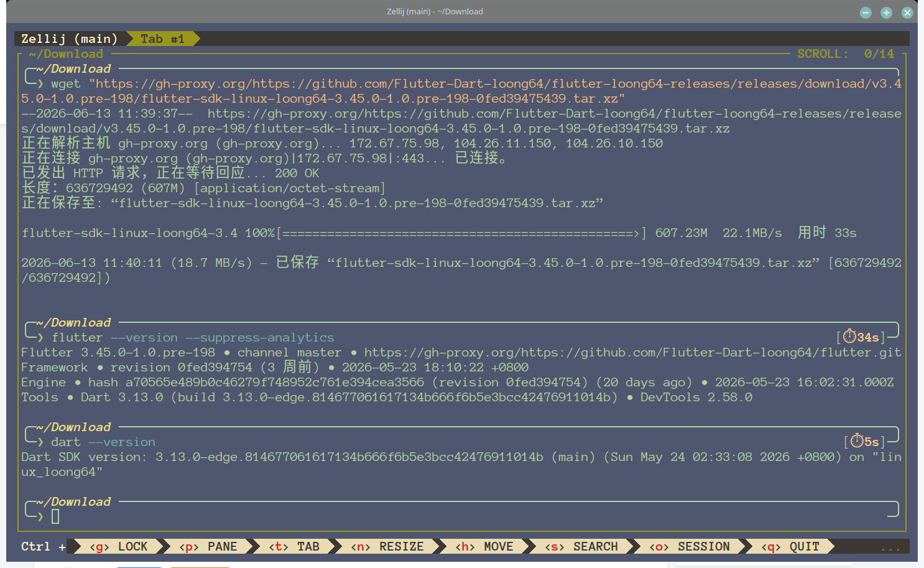Screen dimensions: 924x568
Task: Switch to TAB mode in the status bar
Action: click(x=294, y=546)
